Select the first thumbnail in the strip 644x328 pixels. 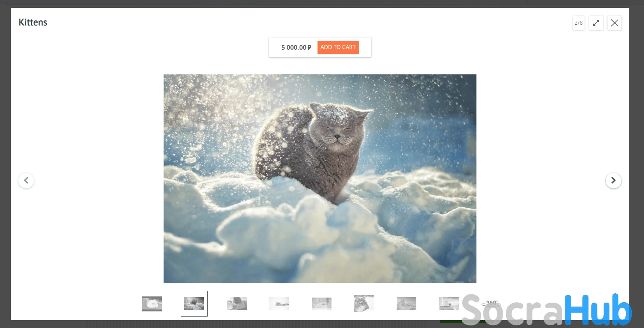[152, 304]
